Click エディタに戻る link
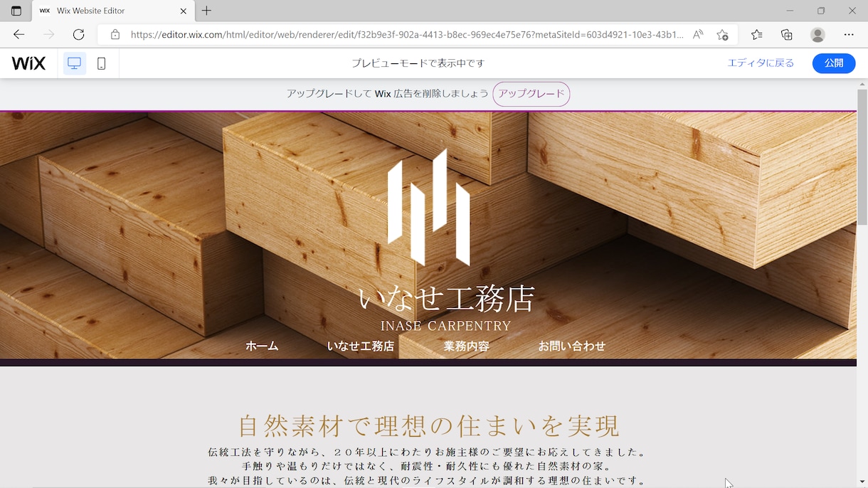 click(x=761, y=63)
